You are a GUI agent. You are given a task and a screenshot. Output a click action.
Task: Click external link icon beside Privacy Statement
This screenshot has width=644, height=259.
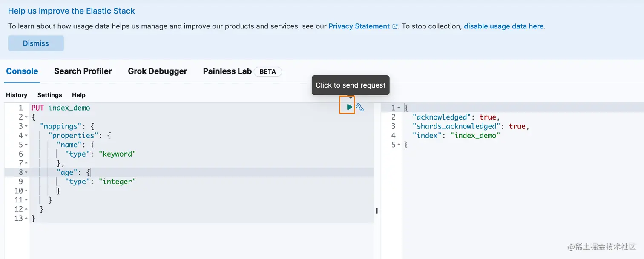click(x=395, y=26)
